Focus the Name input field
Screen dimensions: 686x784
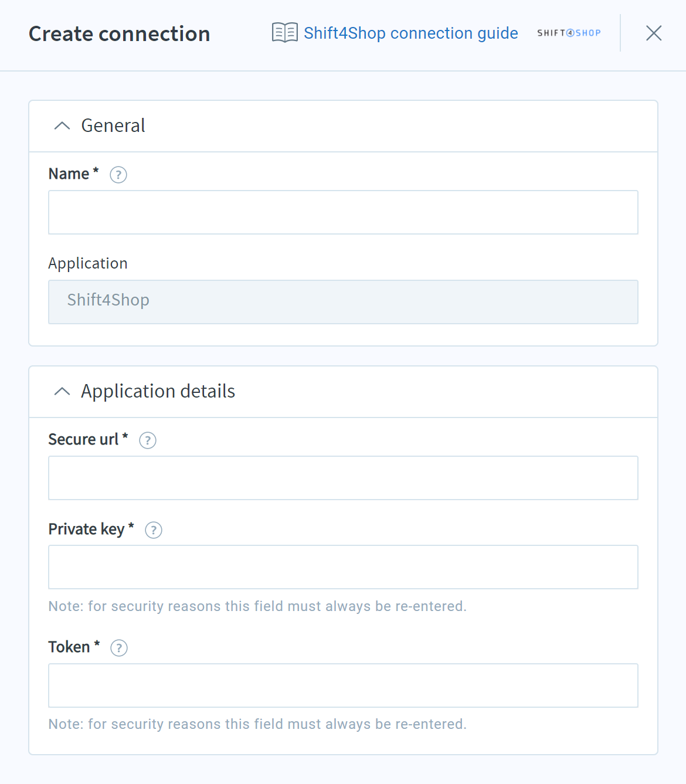[x=343, y=212]
